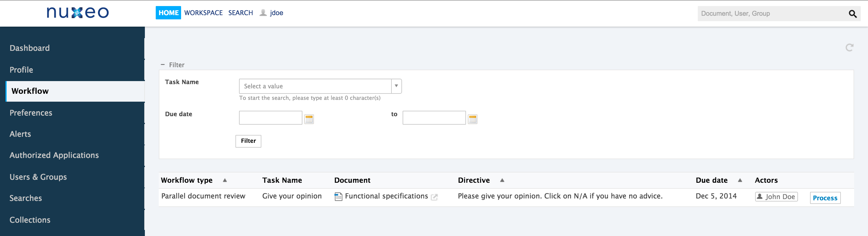The width and height of the screenshot is (868, 236).
Task: Sort by Due date column arrow
Action: point(740,180)
